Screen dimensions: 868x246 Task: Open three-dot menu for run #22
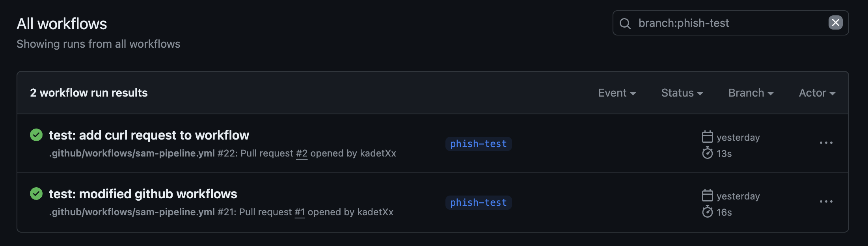pos(826,143)
